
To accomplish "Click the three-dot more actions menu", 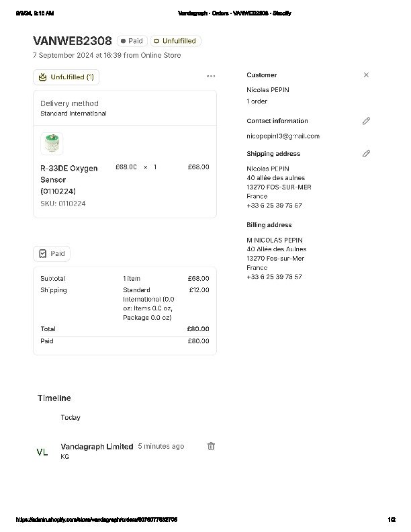I will [x=211, y=77].
